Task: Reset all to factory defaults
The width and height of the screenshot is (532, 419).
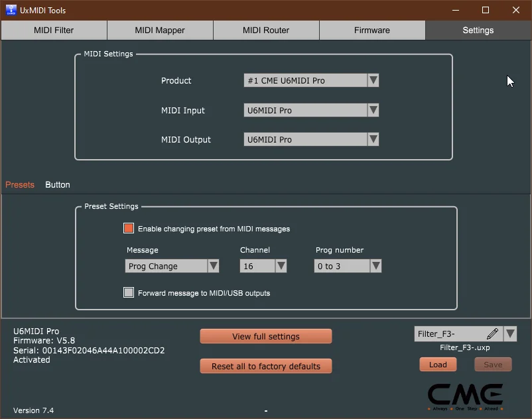Action: 265,366
